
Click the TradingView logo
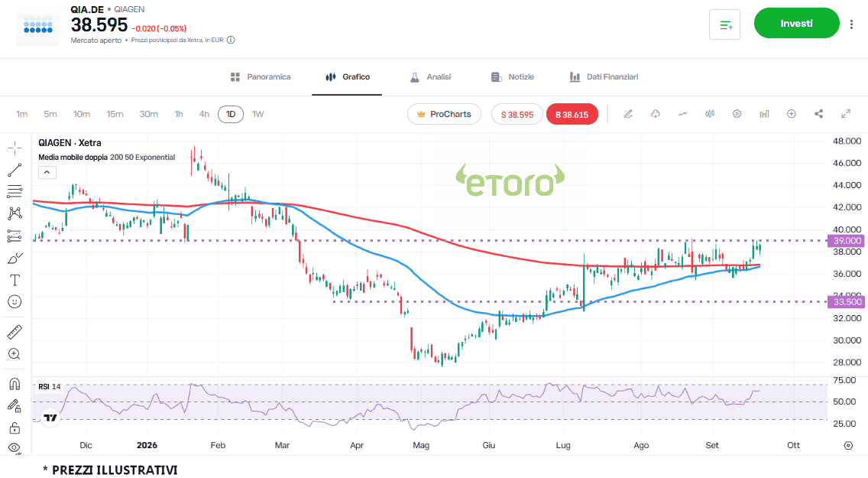click(x=50, y=417)
